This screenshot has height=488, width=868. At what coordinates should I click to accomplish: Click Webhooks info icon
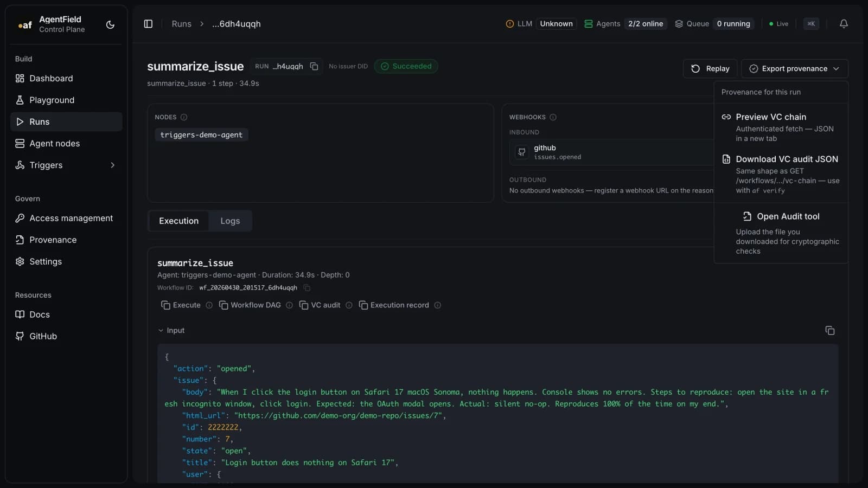pos(553,117)
